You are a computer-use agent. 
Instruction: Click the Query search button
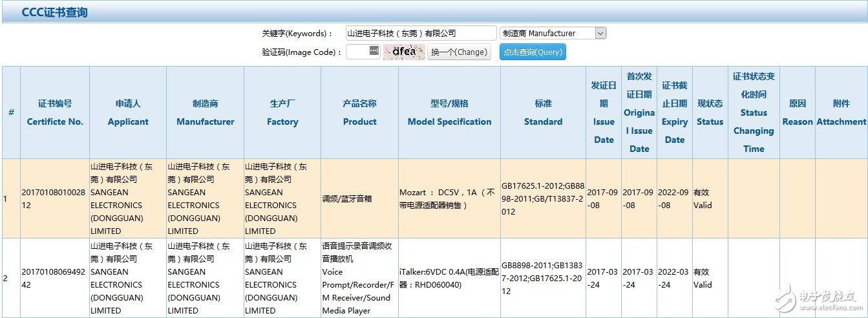pyautogui.click(x=533, y=52)
